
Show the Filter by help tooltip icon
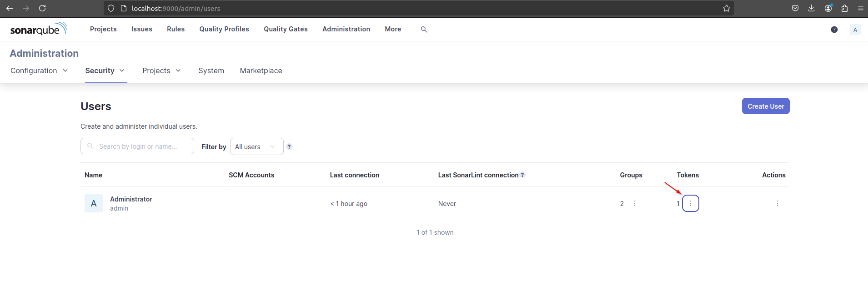point(289,146)
